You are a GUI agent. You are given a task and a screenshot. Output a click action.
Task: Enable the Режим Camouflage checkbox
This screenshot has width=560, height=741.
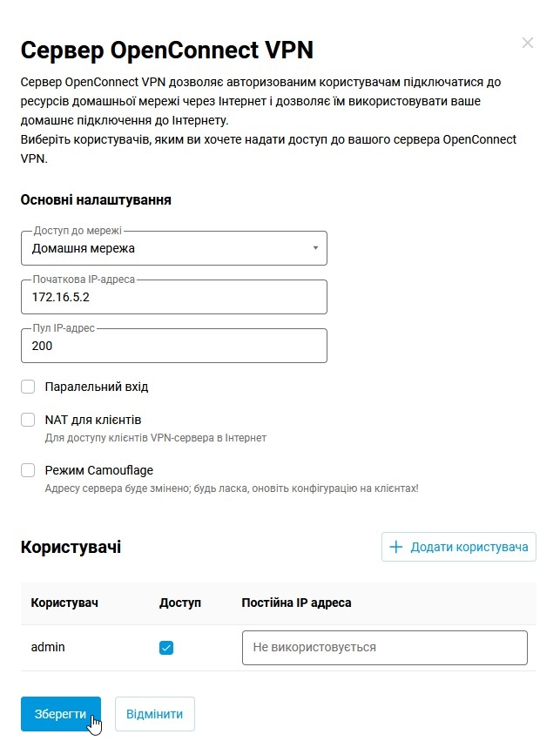pyautogui.click(x=28, y=470)
